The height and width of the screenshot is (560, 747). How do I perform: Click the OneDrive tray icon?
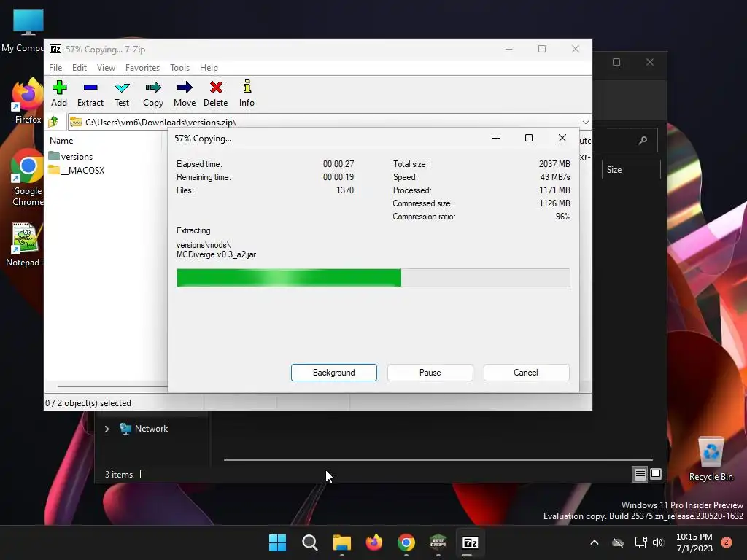click(x=618, y=542)
